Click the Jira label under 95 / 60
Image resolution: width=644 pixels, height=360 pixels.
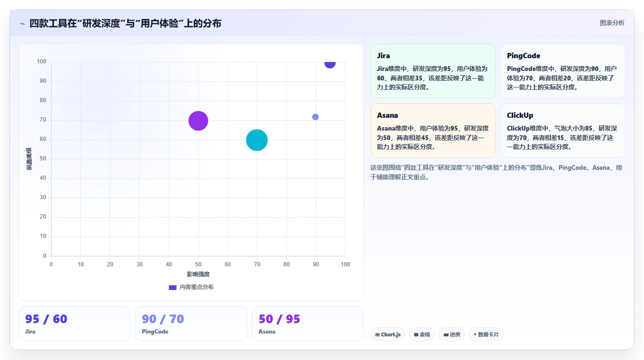click(x=30, y=332)
